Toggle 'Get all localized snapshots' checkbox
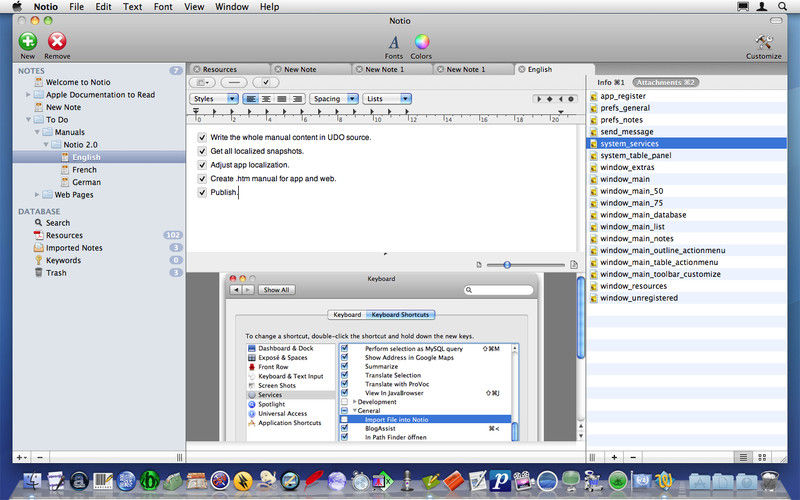The image size is (800, 500). 202,151
